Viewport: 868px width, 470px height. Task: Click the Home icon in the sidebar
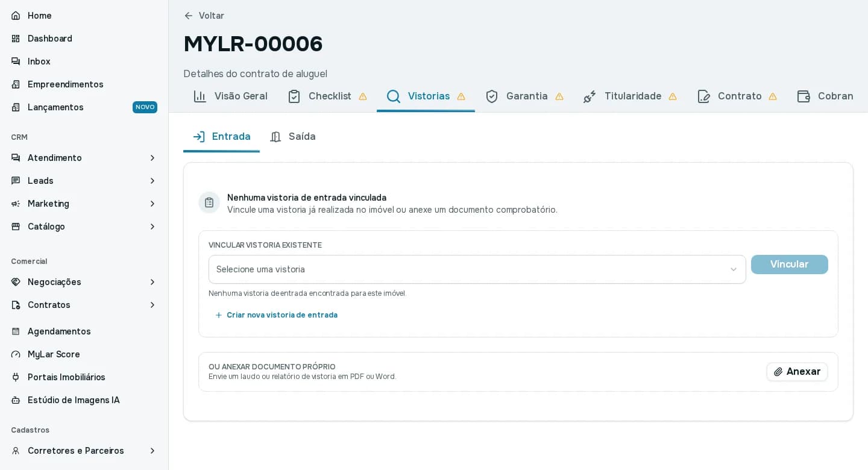pos(16,16)
